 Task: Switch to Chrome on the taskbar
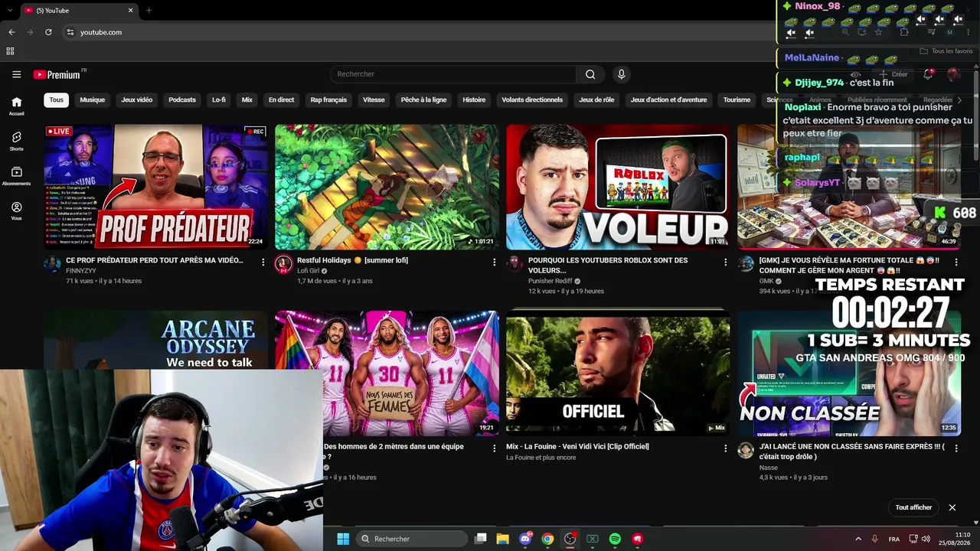pyautogui.click(x=547, y=539)
